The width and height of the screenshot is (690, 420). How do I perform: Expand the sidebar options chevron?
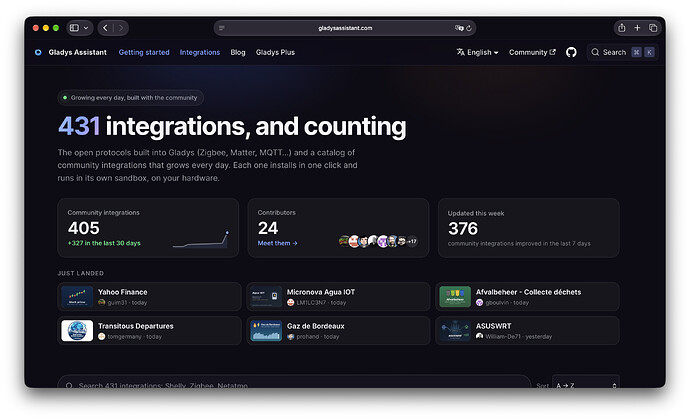[x=86, y=28]
